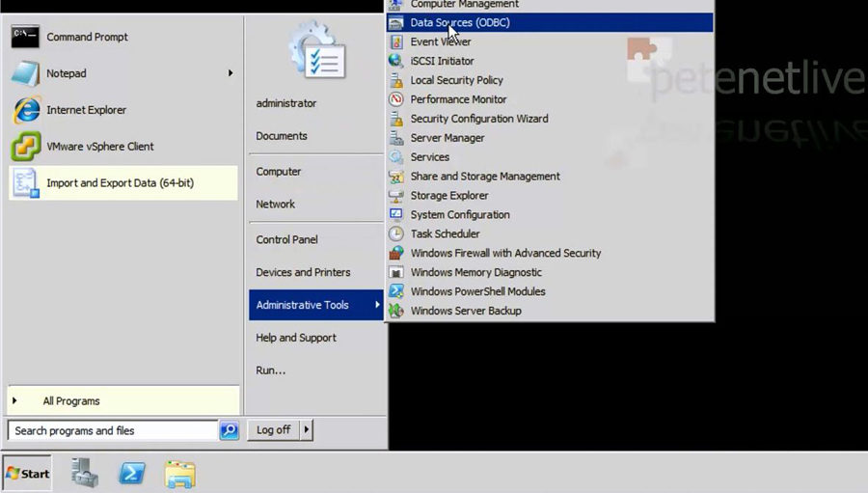Open the System Configuration icon
868x493 pixels.
click(x=395, y=214)
